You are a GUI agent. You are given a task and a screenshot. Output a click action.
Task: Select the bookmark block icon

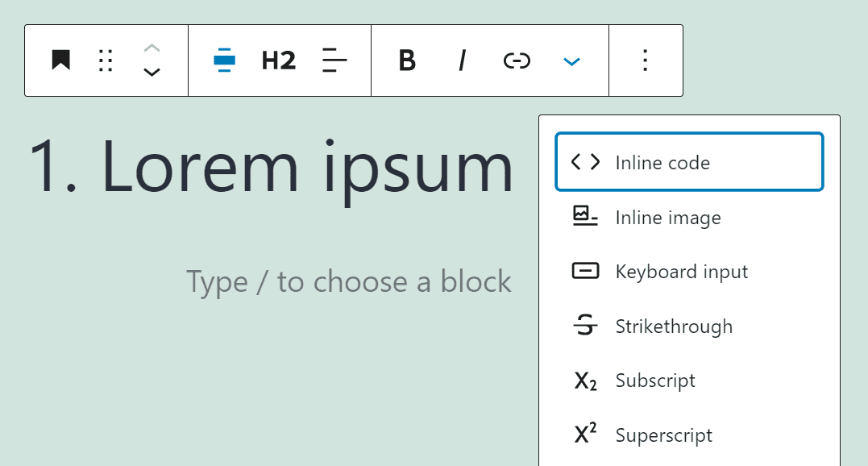(x=60, y=60)
